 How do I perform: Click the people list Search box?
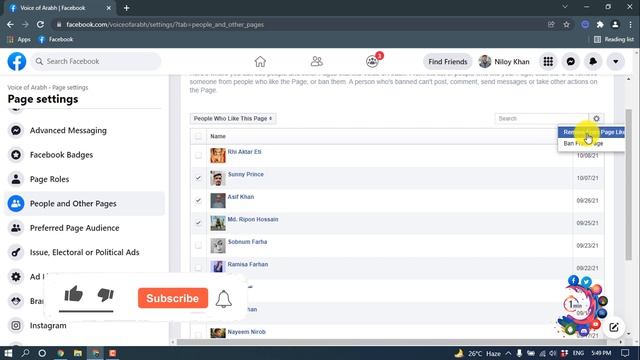(542, 118)
